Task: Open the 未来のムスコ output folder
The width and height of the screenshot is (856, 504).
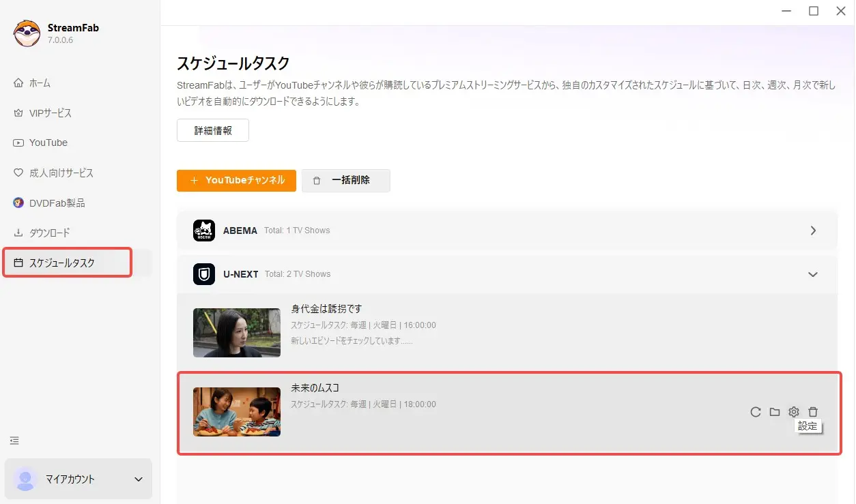Action: pos(774,412)
